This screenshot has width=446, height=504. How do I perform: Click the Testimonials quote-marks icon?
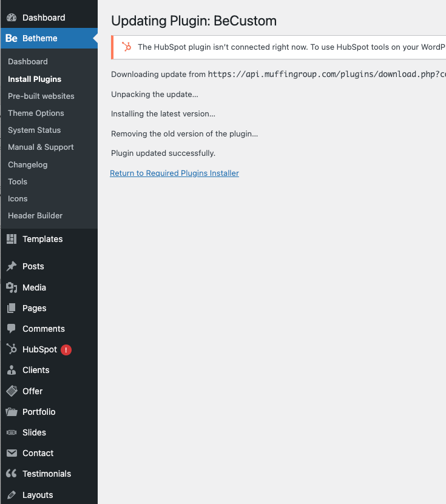(12, 474)
